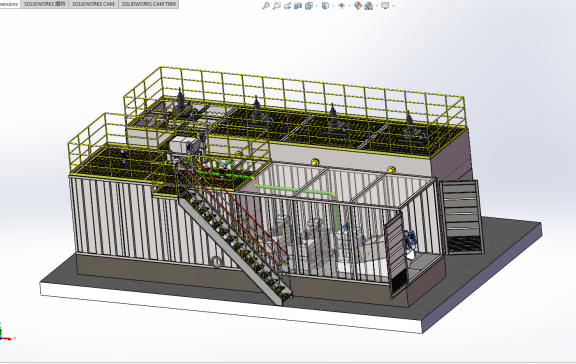Select the Zoom to Area tool

point(277,6)
